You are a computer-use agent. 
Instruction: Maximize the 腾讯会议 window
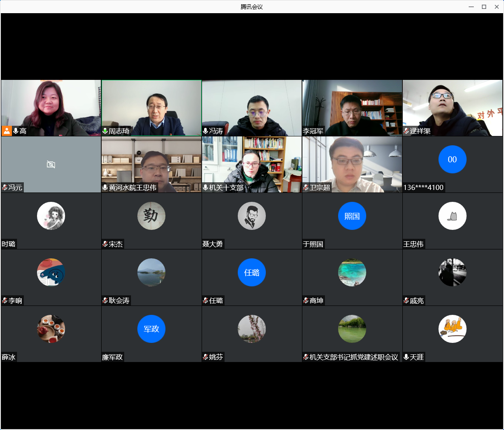pyautogui.click(x=484, y=7)
